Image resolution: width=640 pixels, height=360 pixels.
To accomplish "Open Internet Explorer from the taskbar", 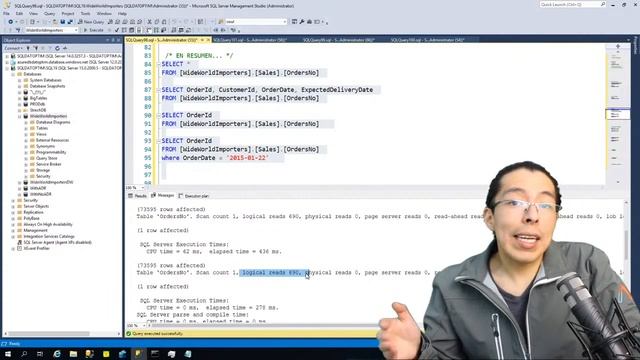I will tap(57, 354).
